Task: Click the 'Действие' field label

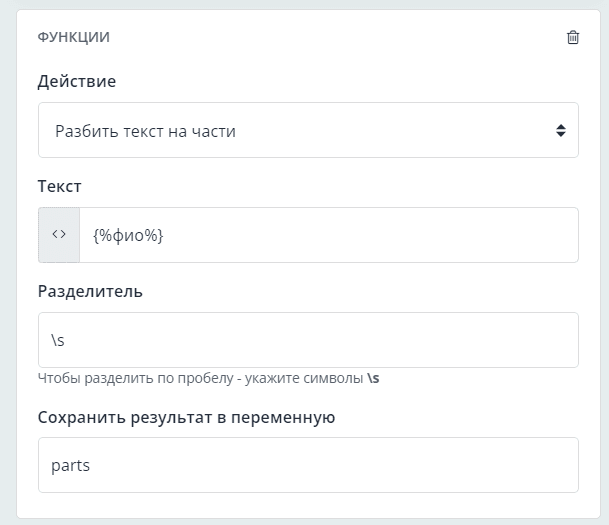Action: 77,81
